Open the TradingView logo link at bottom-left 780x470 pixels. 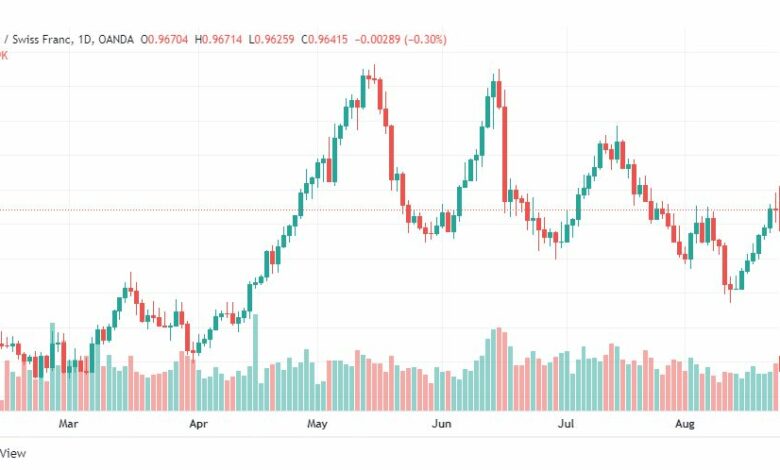click(12, 453)
